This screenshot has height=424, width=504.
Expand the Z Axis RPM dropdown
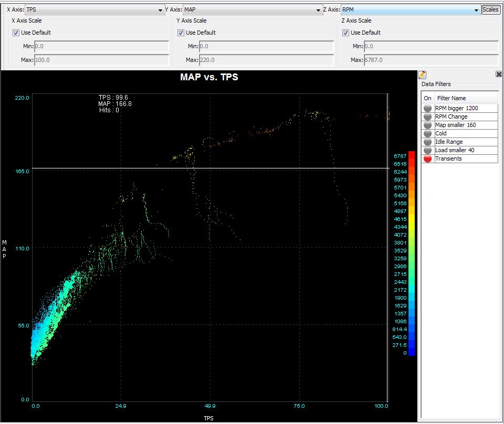pyautogui.click(x=476, y=10)
